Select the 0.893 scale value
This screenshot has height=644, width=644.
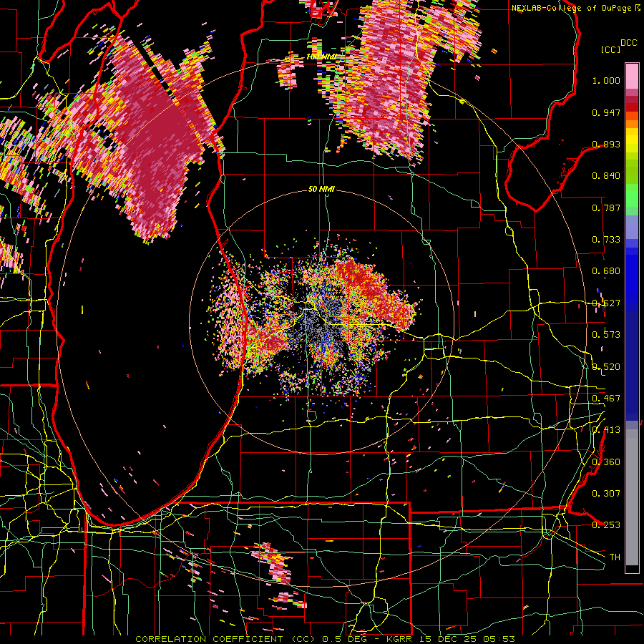point(606,144)
